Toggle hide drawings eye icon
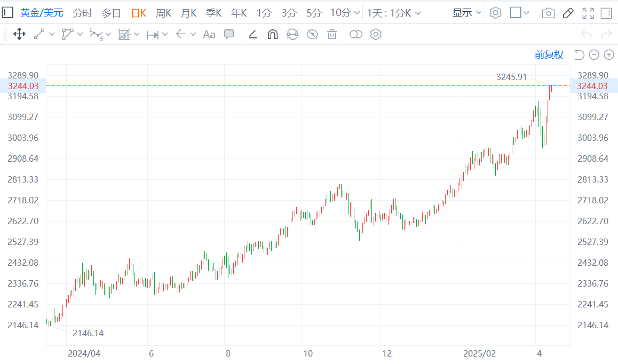 [312, 35]
